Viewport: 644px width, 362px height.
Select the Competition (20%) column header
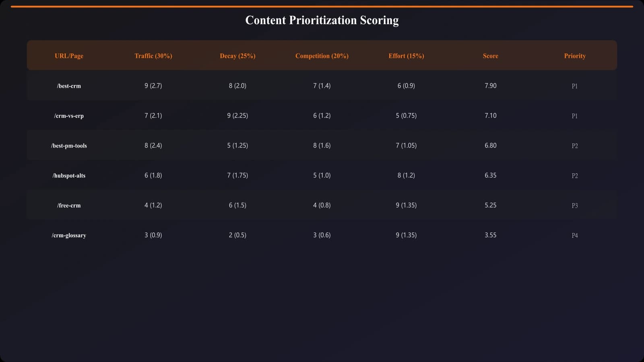pyautogui.click(x=322, y=56)
